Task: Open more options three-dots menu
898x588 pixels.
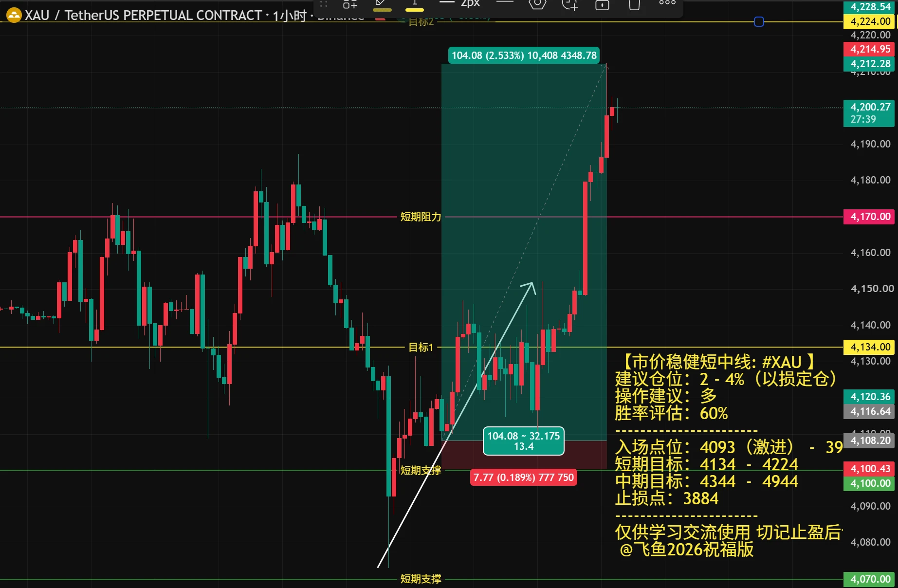Action: [667, 3]
